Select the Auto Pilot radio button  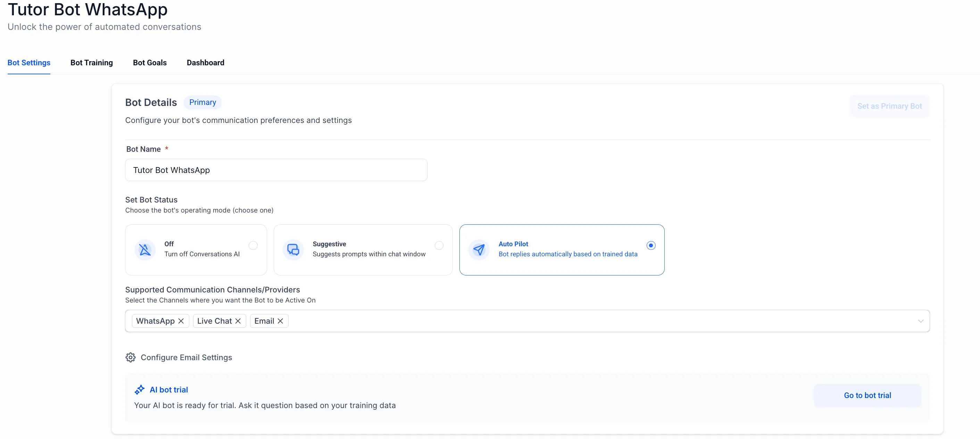[x=651, y=245]
